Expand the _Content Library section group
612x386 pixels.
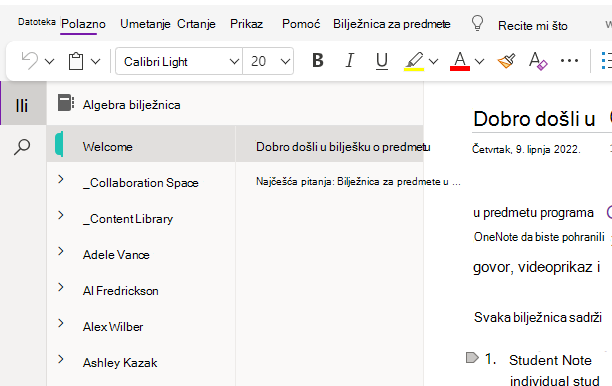[61, 215]
